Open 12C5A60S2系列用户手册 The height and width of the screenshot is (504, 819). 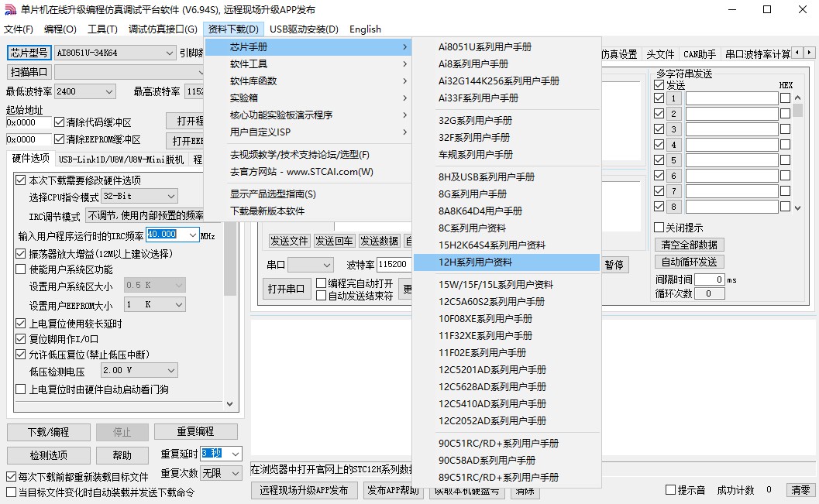[506, 302]
